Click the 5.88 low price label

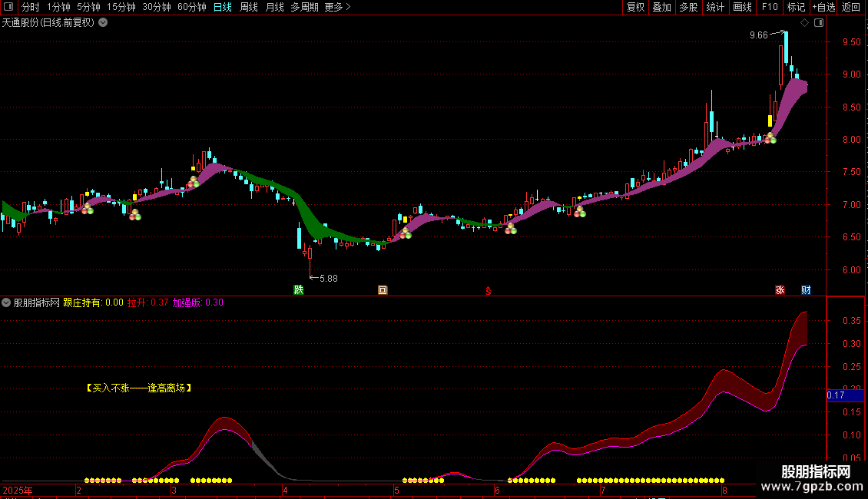(329, 278)
